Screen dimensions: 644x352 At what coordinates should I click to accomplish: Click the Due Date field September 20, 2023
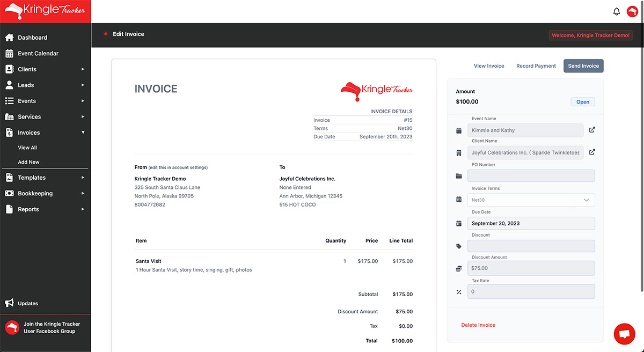click(x=531, y=223)
